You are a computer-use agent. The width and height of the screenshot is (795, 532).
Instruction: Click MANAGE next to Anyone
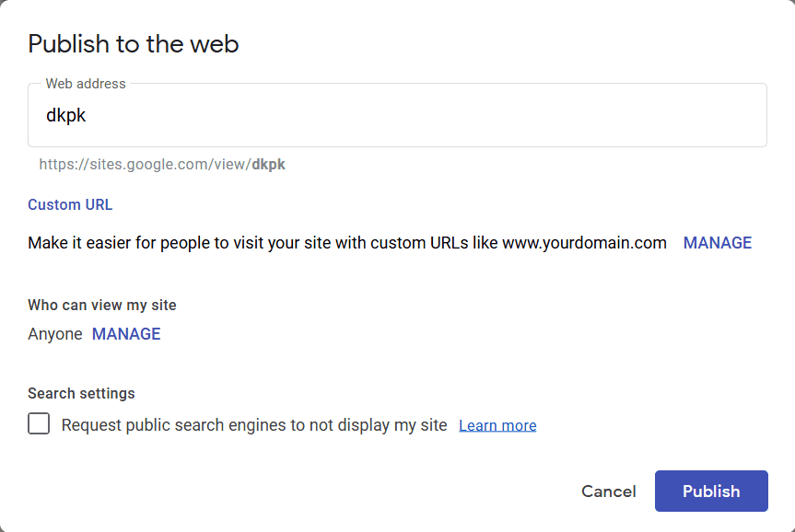[125, 333]
